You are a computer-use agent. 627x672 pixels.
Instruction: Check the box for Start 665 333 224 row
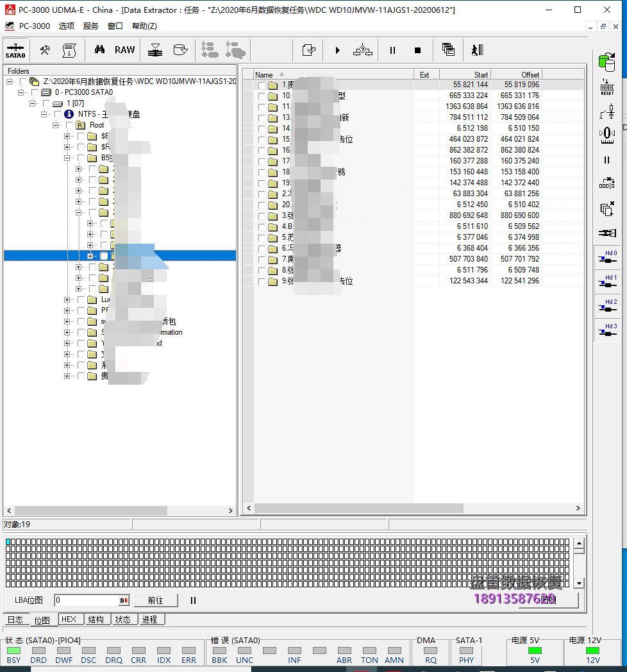click(x=262, y=96)
